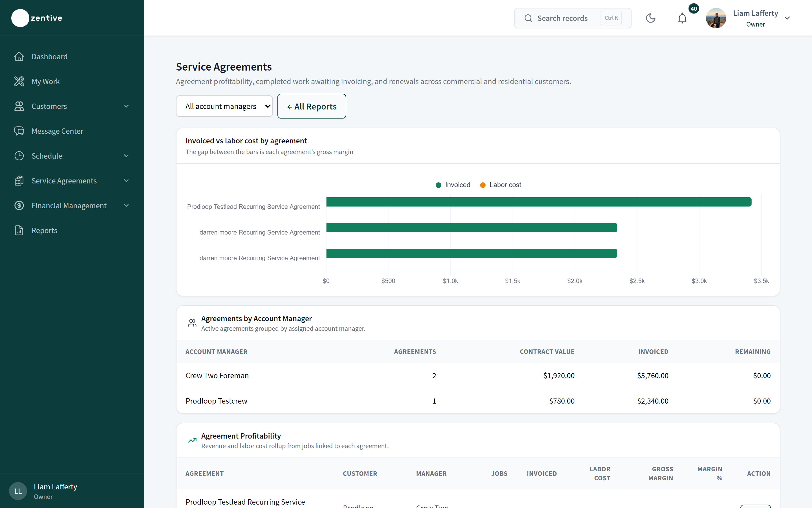Click the Ctrl K shortcut badge
Viewport: 812px width, 508px height.
point(611,18)
